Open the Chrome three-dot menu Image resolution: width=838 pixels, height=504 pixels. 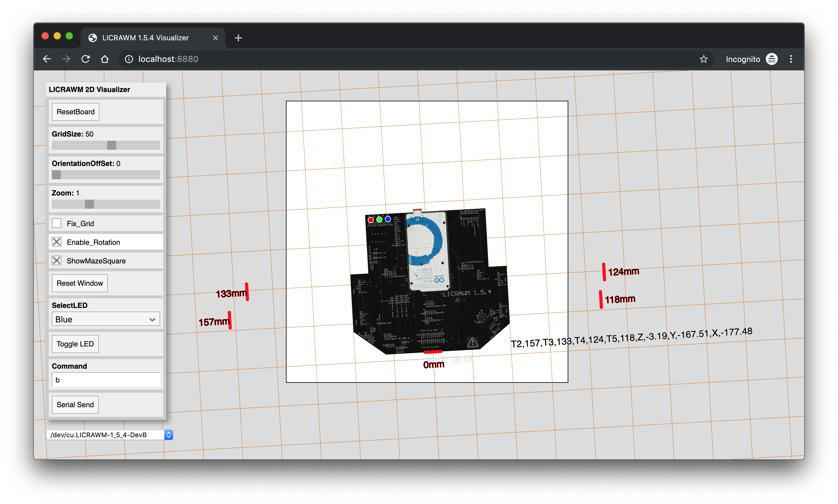click(791, 59)
